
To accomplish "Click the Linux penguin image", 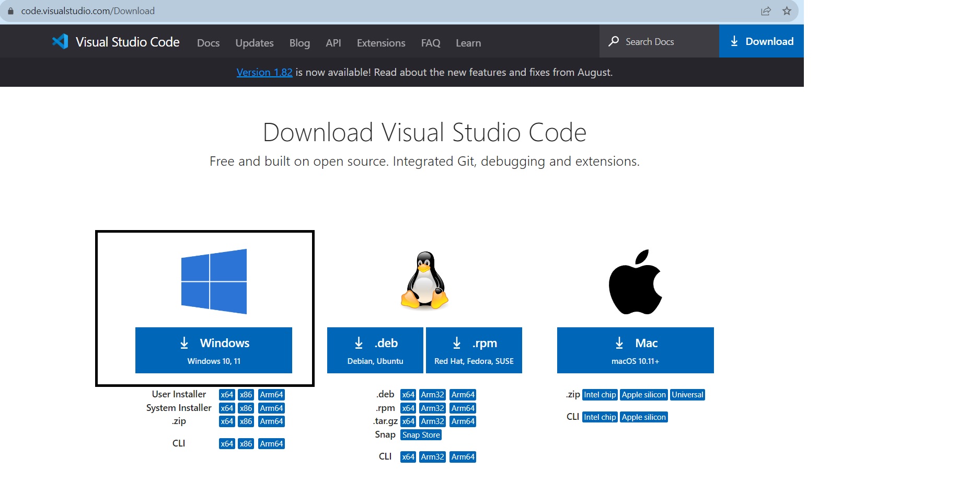I will (x=425, y=281).
